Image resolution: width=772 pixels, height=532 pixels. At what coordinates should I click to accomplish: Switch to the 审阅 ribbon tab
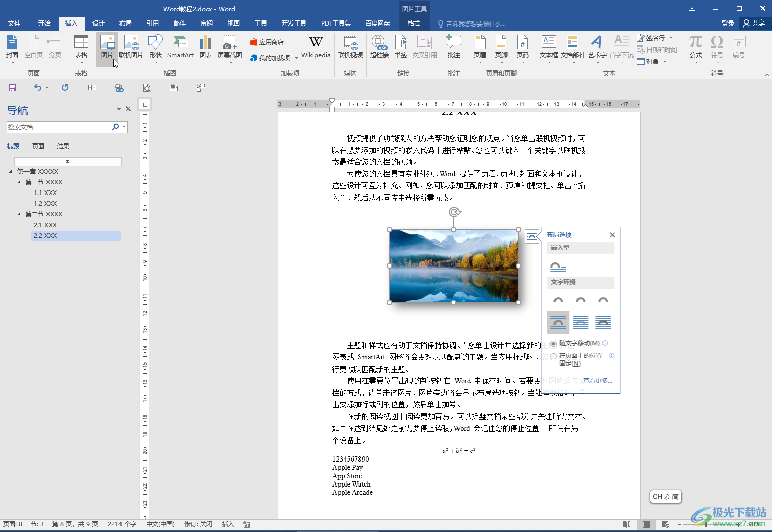point(207,23)
